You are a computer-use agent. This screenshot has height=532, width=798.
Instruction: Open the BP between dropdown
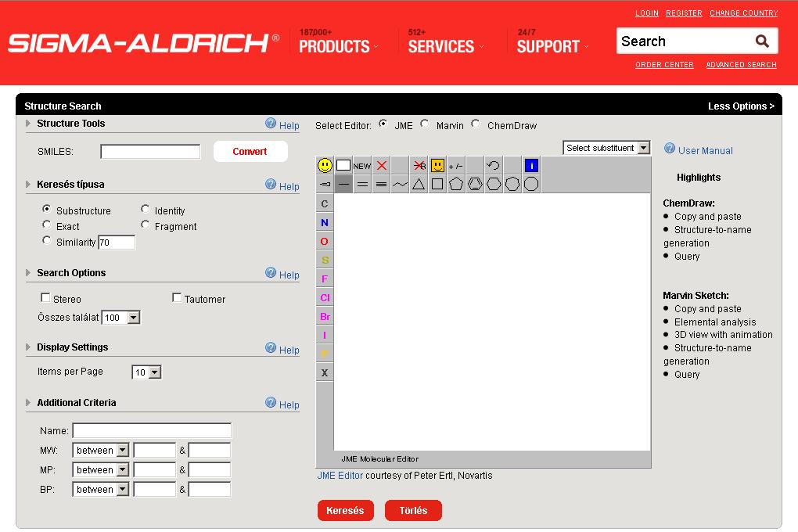(x=101, y=489)
